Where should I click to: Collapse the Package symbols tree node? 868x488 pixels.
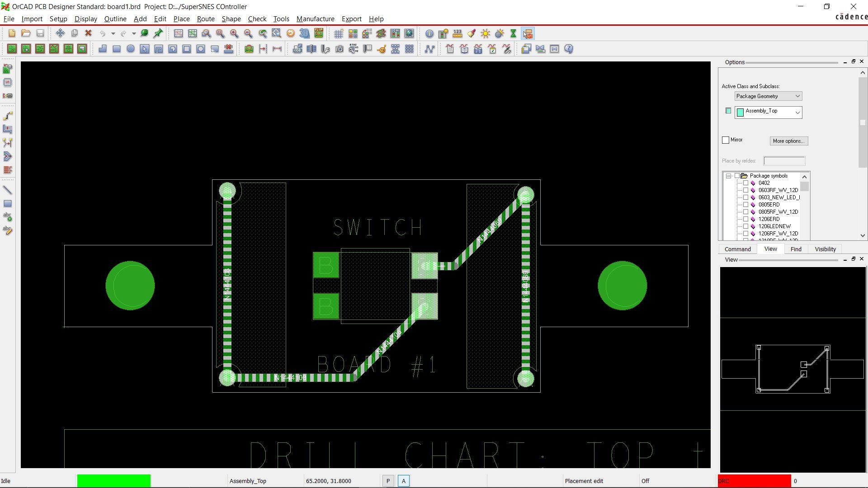pos(729,176)
